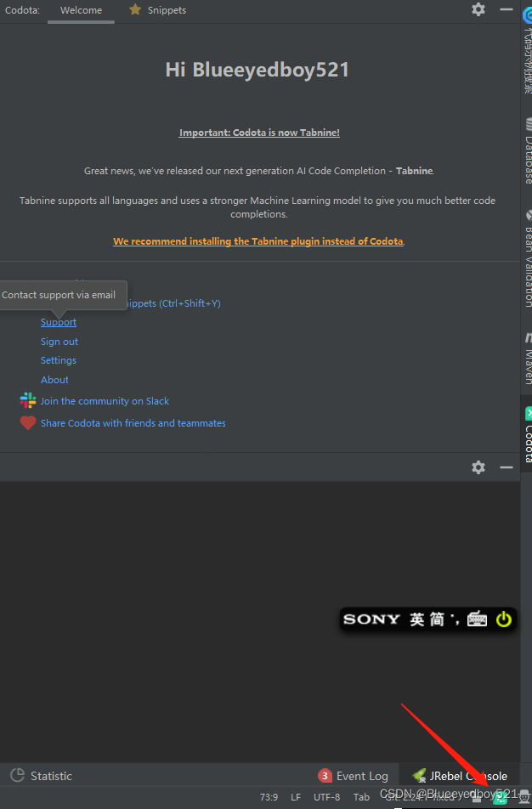The image size is (532, 809).
Task: Switch to the Welcome tab
Action: [81, 10]
